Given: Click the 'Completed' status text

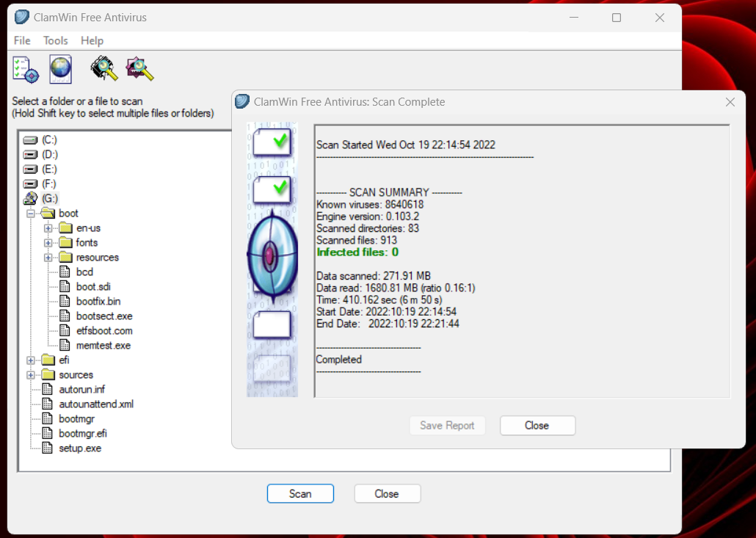Looking at the screenshot, I should [x=338, y=360].
